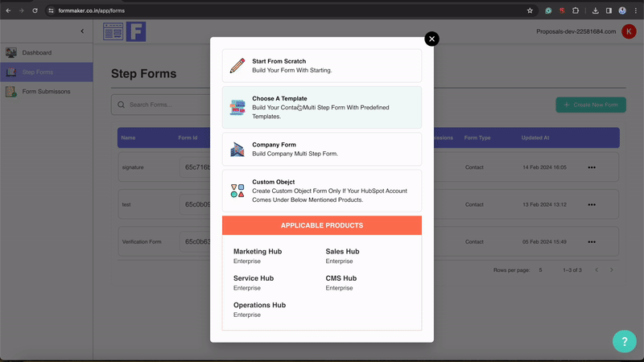Go to next table page

pos(612,270)
